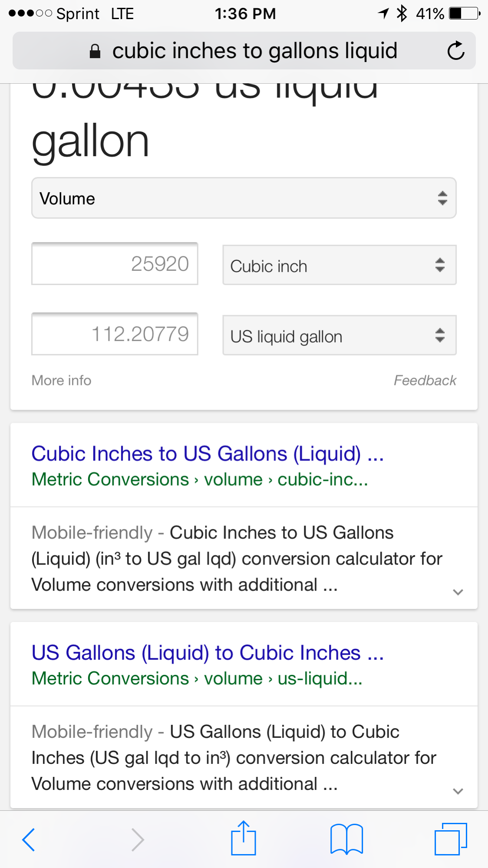Select the 112.20779 gallon input field
488x868 pixels.
click(115, 334)
